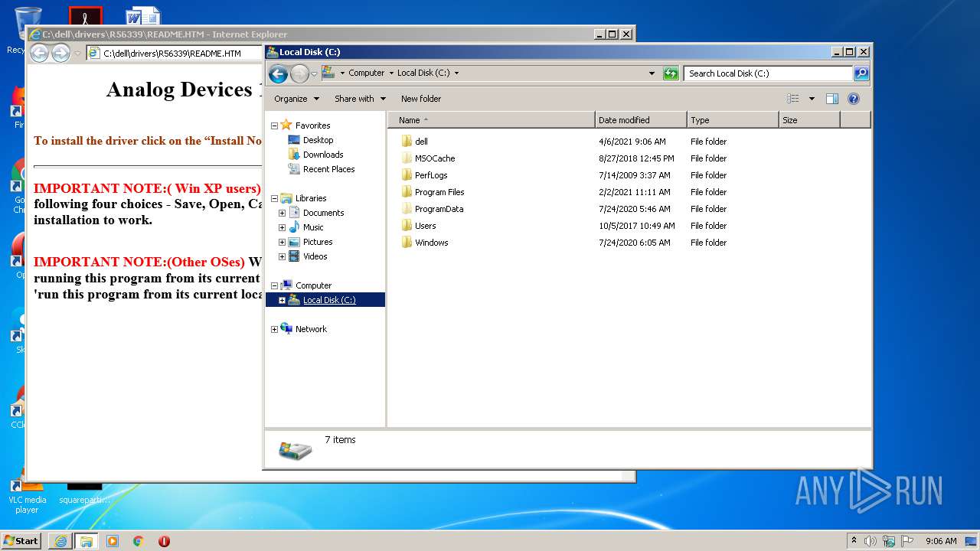Collapse the Computer tree group
Viewport: 980px width, 551px height.
[274, 285]
